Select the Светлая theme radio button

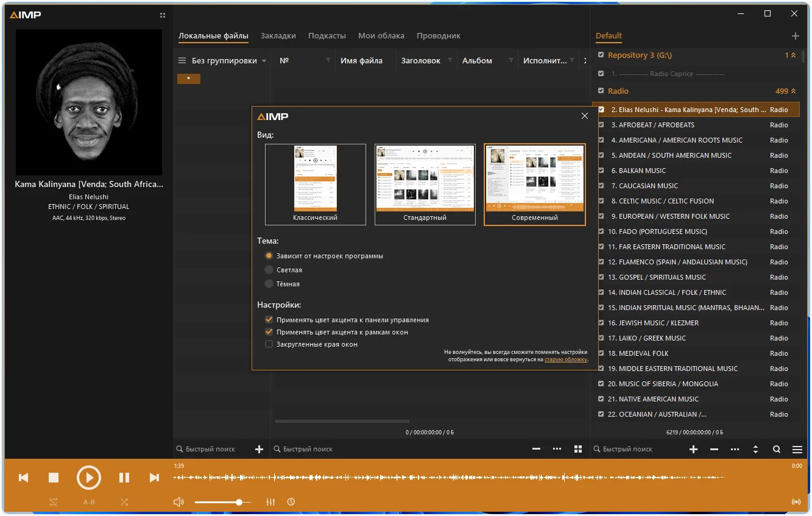point(269,270)
